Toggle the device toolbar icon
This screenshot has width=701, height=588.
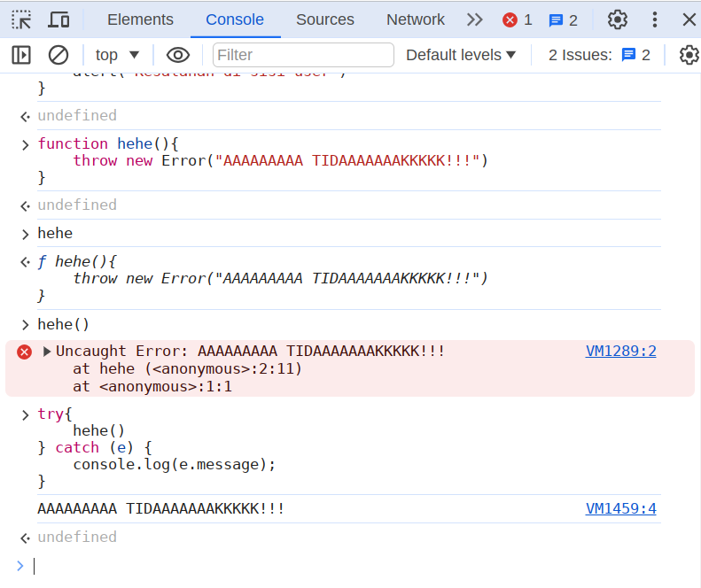click(58, 19)
